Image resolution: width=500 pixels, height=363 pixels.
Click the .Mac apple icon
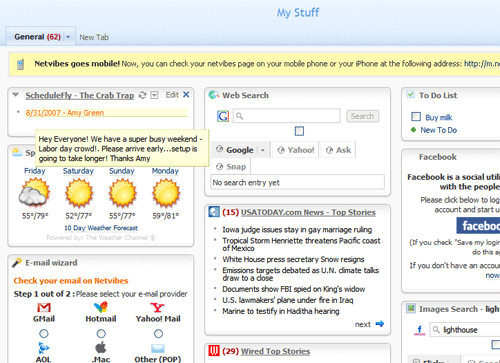pyautogui.click(x=101, y=348)
